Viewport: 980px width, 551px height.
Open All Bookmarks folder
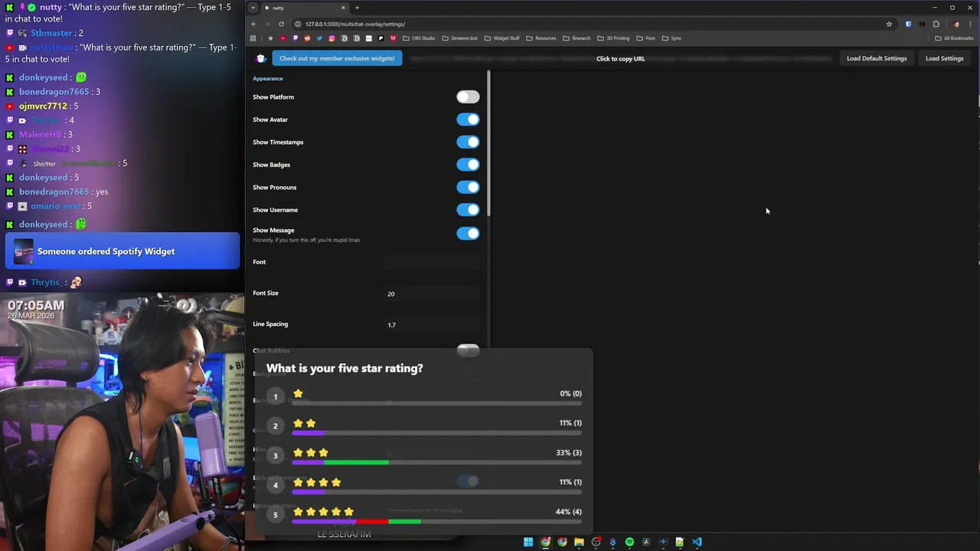pyautogui.click(x=954, y=38)
